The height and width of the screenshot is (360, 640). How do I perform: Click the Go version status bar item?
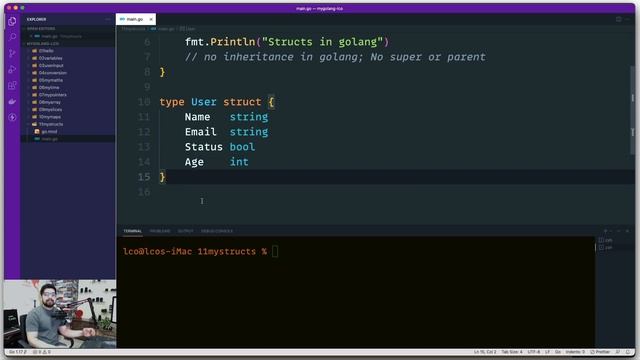[x=18, y=352]
